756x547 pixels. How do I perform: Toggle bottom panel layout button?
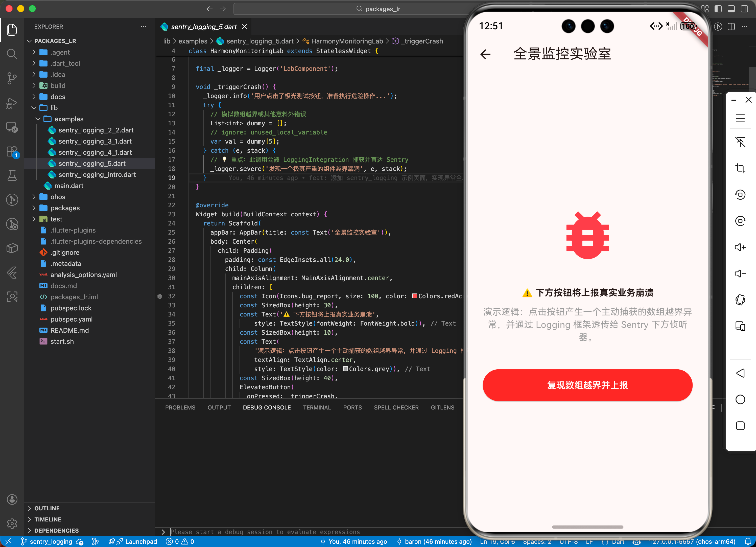(731, 9)
